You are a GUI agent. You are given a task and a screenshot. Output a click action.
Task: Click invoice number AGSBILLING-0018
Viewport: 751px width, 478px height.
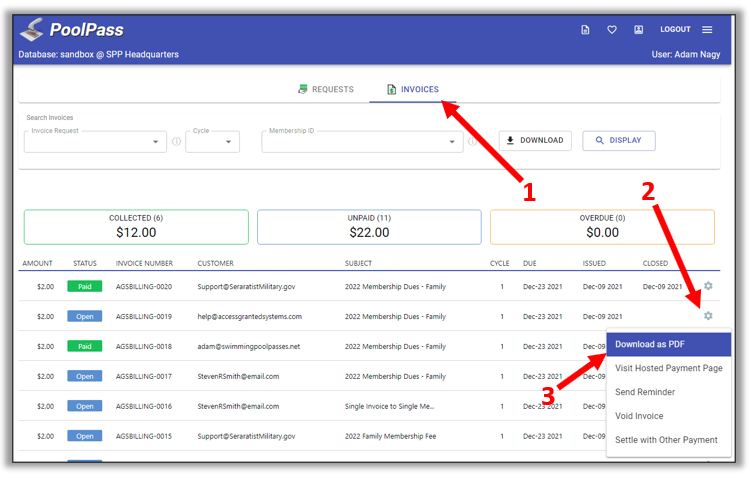click(x=144, y=347)
